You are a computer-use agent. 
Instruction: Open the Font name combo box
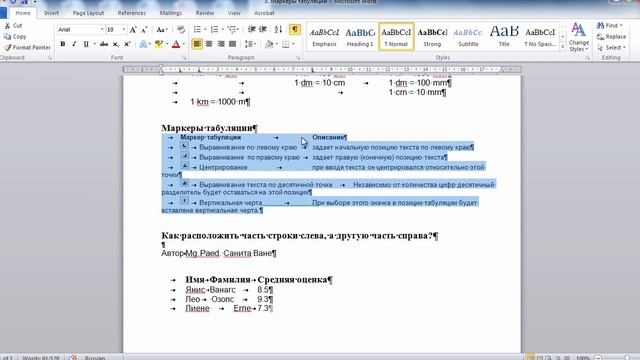(x=80, y=29)
